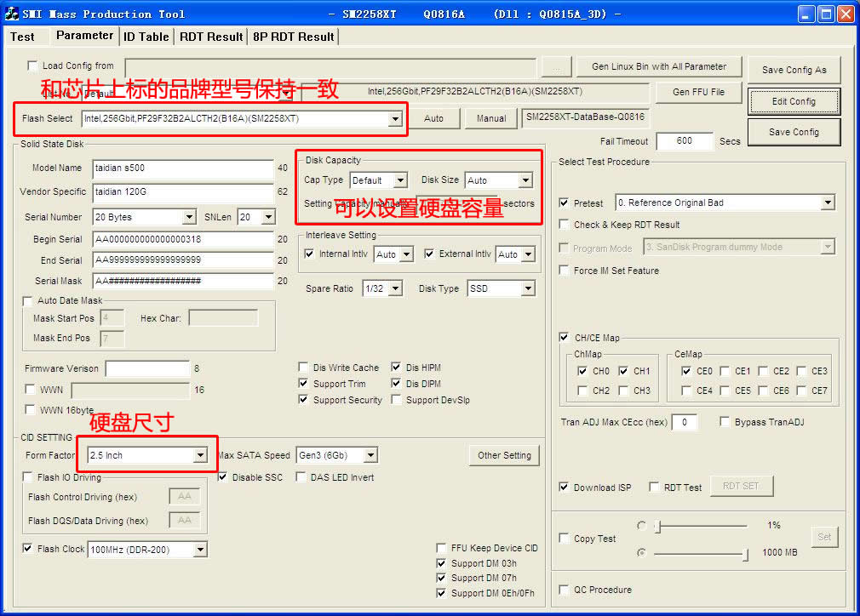Open the 8P RDT Result tab
Viewport: 860px width, 616px height.
point(294,37)
